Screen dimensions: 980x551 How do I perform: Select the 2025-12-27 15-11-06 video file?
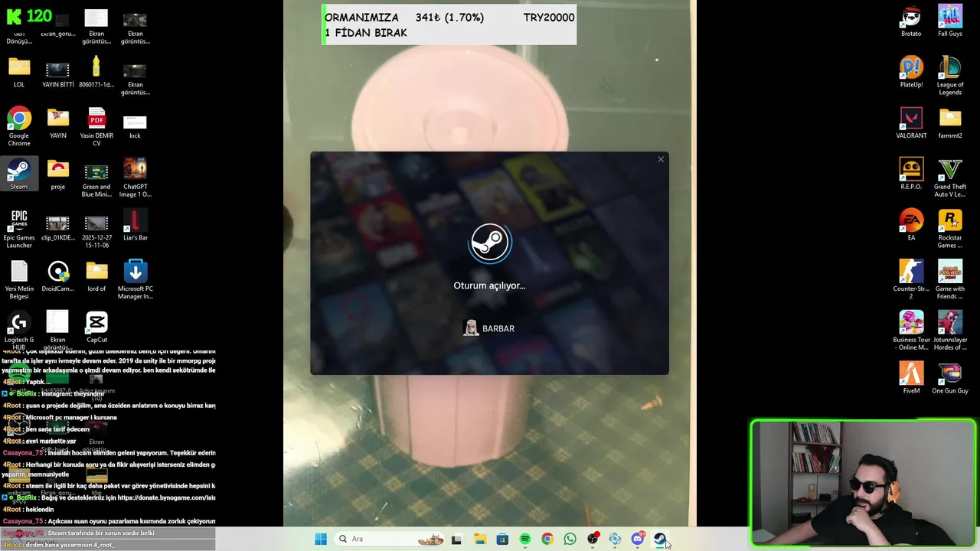point(96,230)
